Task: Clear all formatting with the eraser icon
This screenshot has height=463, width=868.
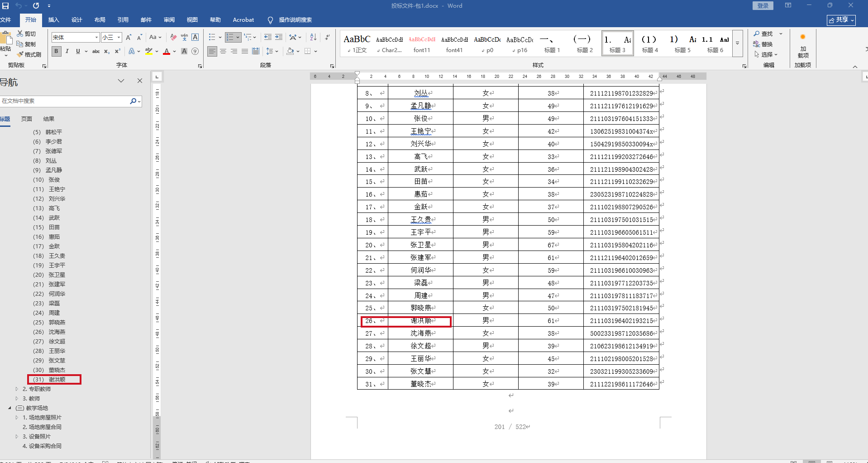Action: click(x=173, y=37)
